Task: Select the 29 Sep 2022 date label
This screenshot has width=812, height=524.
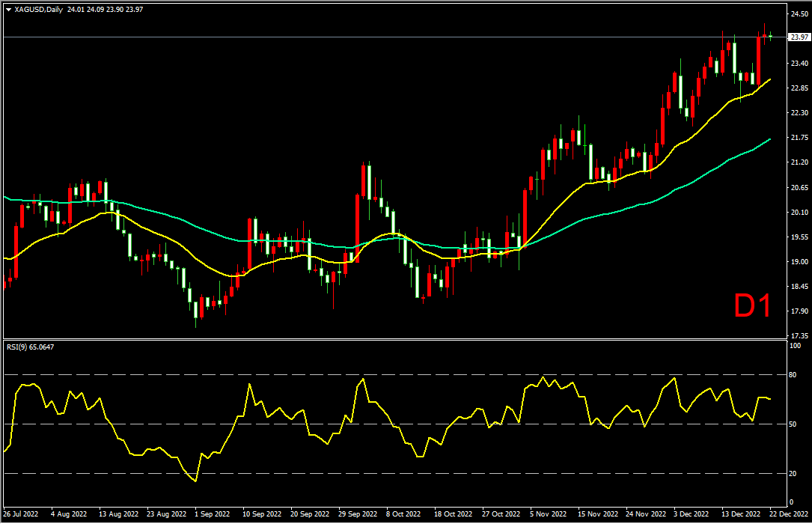Action: 358,514
